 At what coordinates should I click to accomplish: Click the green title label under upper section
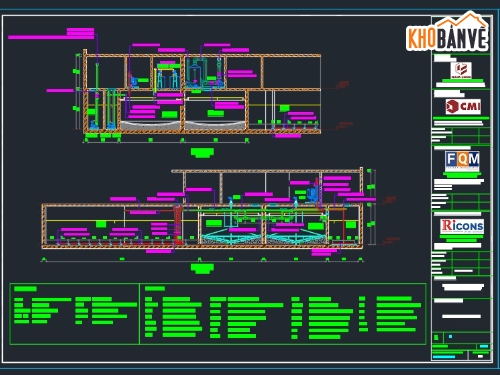[x=202, y=153]
